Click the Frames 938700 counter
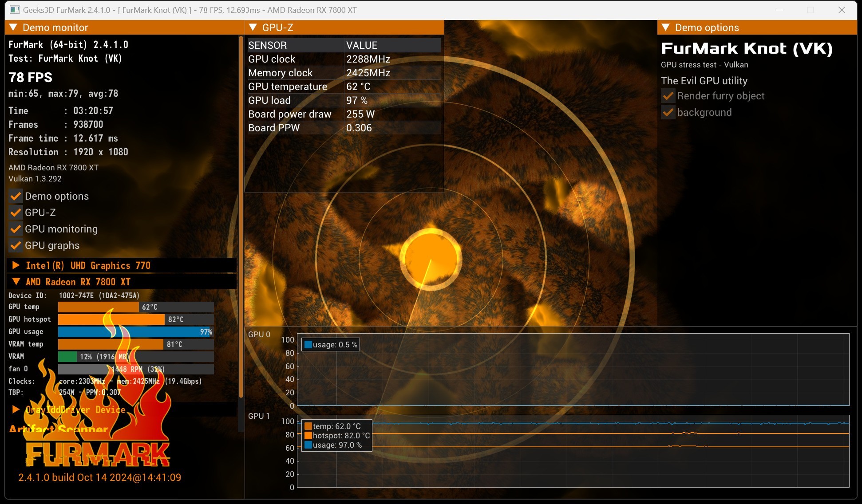The height and width of the screenshot is (504, 862). coord(56,125)
